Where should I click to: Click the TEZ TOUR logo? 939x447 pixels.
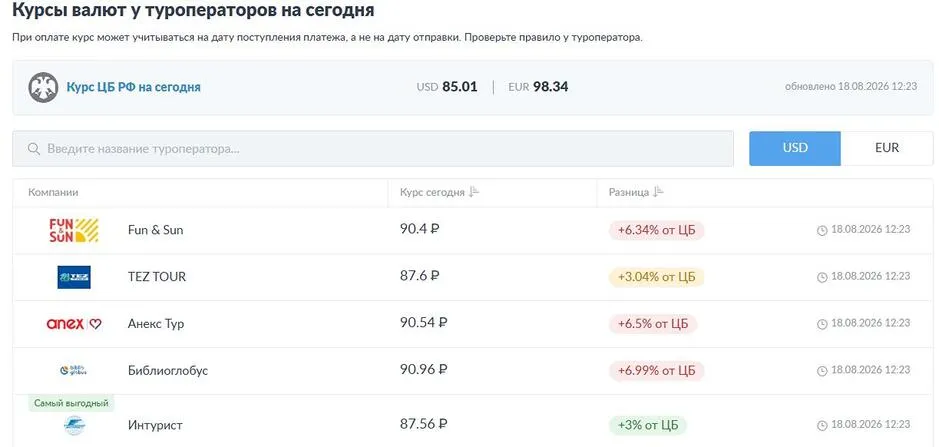(x=74, y=277)
